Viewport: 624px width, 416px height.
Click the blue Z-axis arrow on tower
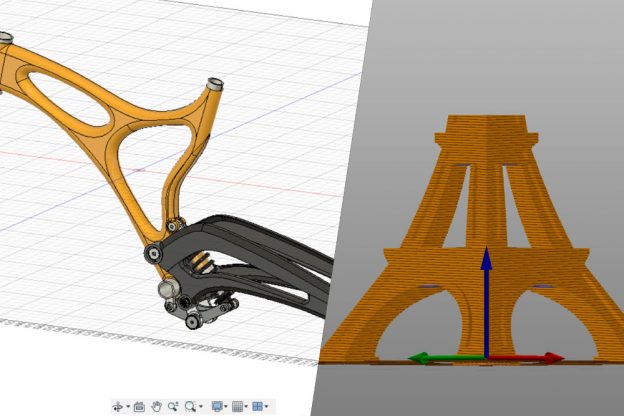coord(486,303)
